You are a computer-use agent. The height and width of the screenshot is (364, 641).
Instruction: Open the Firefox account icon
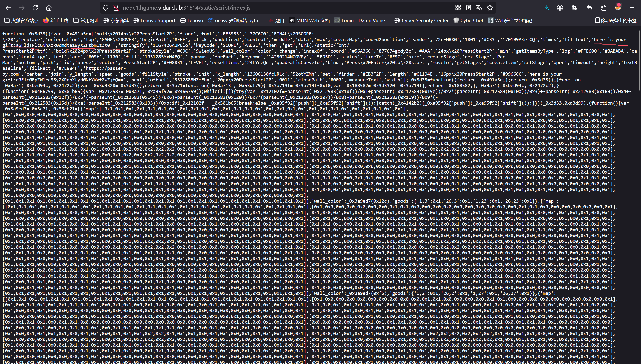(x=560, y=8)
